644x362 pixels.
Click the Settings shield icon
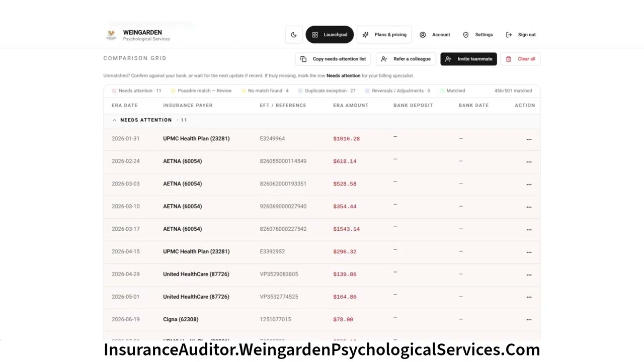(466, 35)
